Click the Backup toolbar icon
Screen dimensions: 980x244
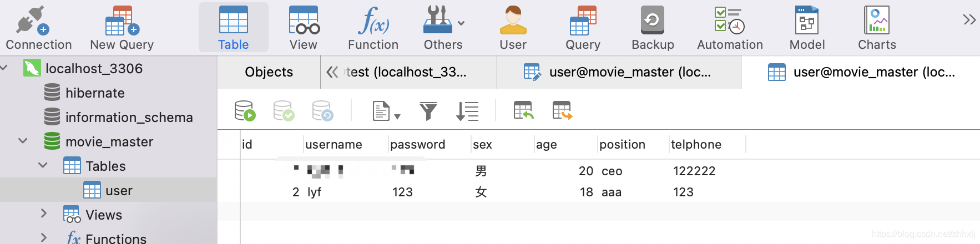[x=653, y=28]
